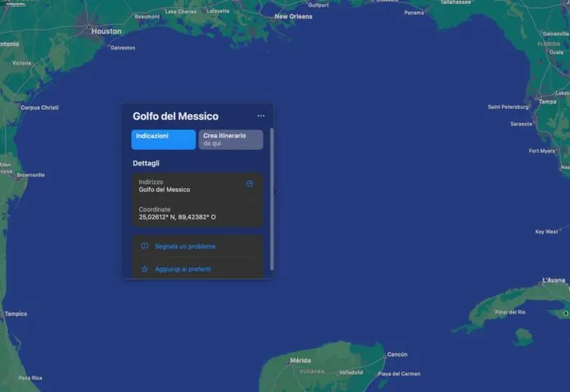Click the address share circle icon

point(250,183)
